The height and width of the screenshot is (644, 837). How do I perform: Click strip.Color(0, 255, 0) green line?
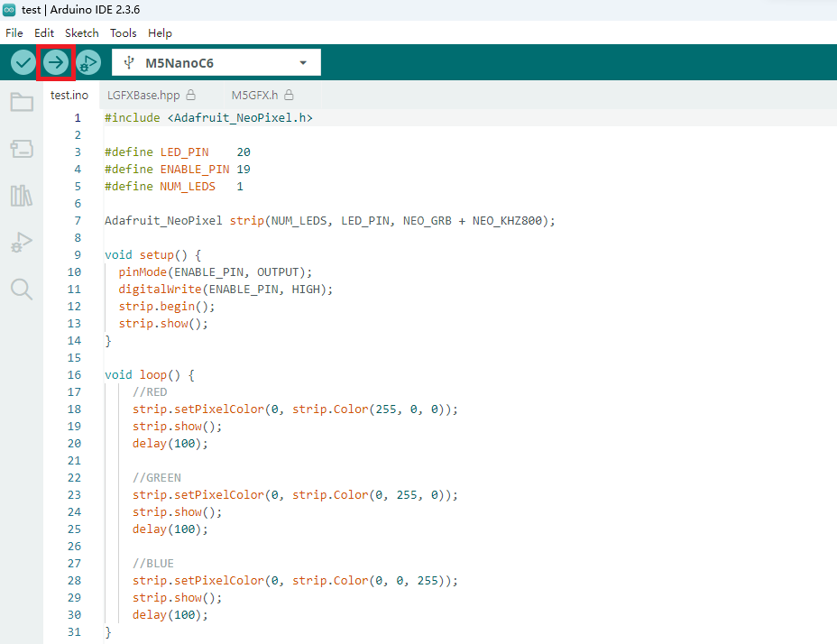click(295, 495)
